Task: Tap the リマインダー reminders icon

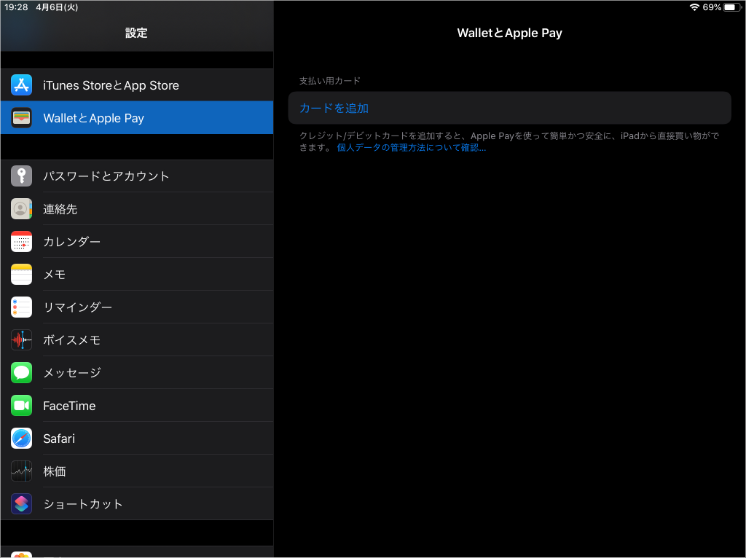Action: [22, 307]
